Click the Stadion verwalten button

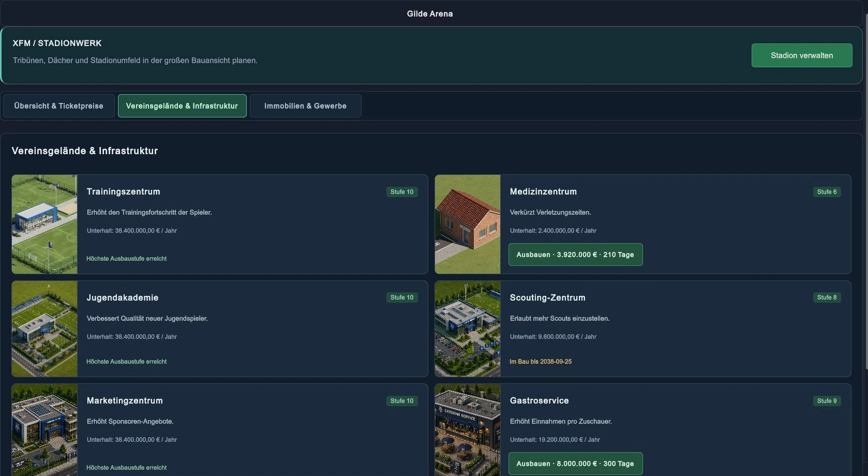(x=802, y=55)
